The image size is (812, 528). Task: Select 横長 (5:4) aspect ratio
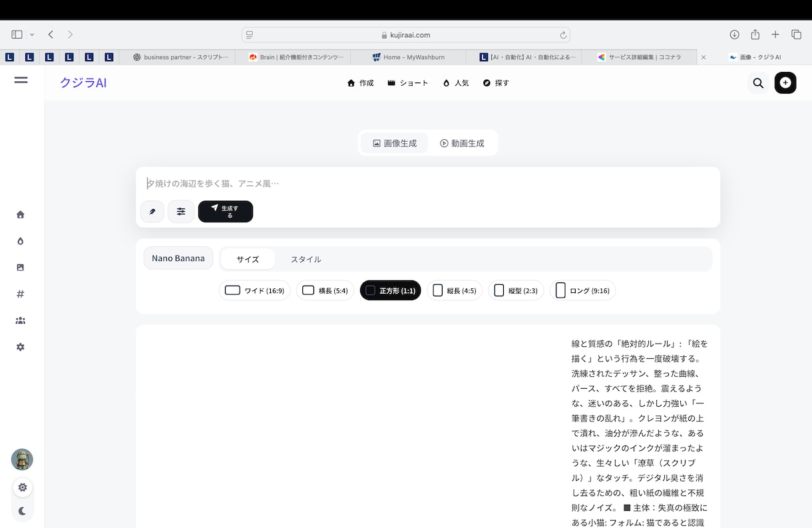(325, 290)
